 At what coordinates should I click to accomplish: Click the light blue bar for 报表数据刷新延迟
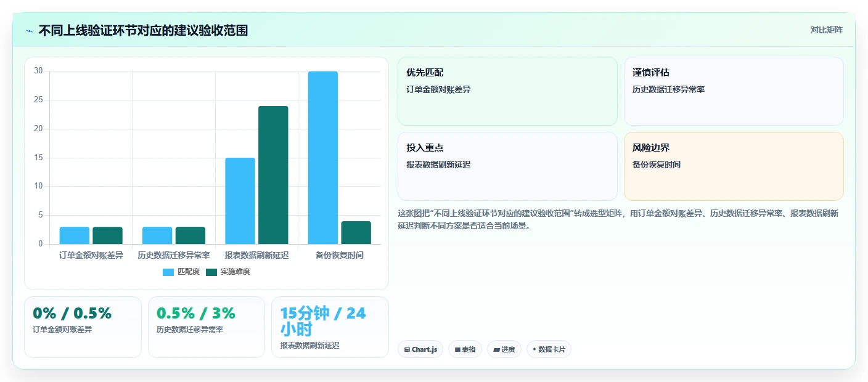click(240, 201)
